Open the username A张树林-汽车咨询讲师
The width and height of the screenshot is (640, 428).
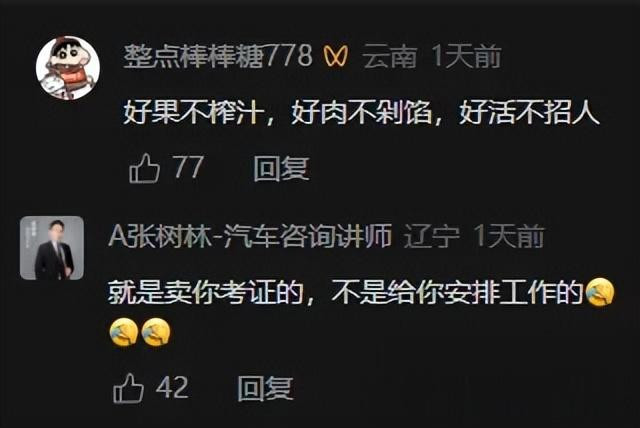click(250, 236)
